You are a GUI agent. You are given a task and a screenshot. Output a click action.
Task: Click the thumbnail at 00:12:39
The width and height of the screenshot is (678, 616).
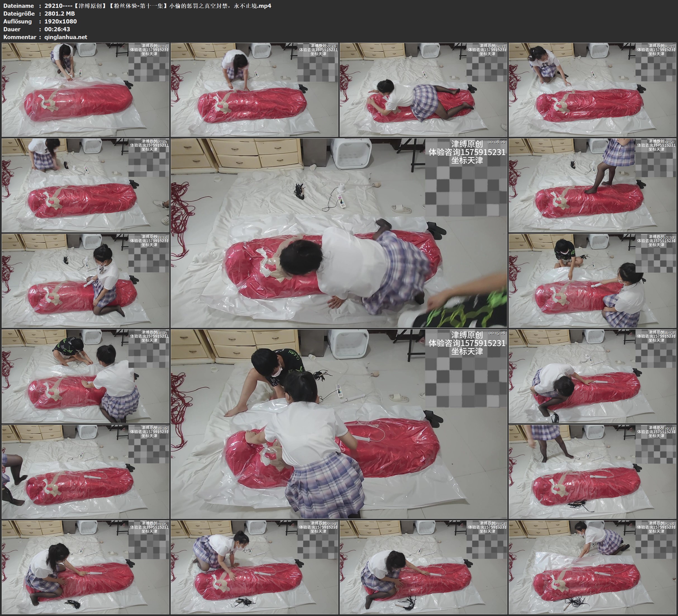pos(593,281)
